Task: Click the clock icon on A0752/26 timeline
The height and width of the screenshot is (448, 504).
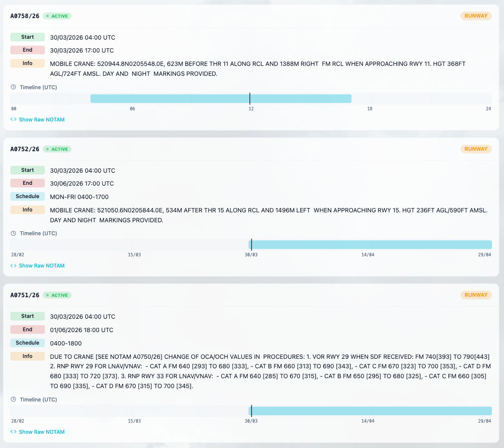Action: tap(13, 233)
